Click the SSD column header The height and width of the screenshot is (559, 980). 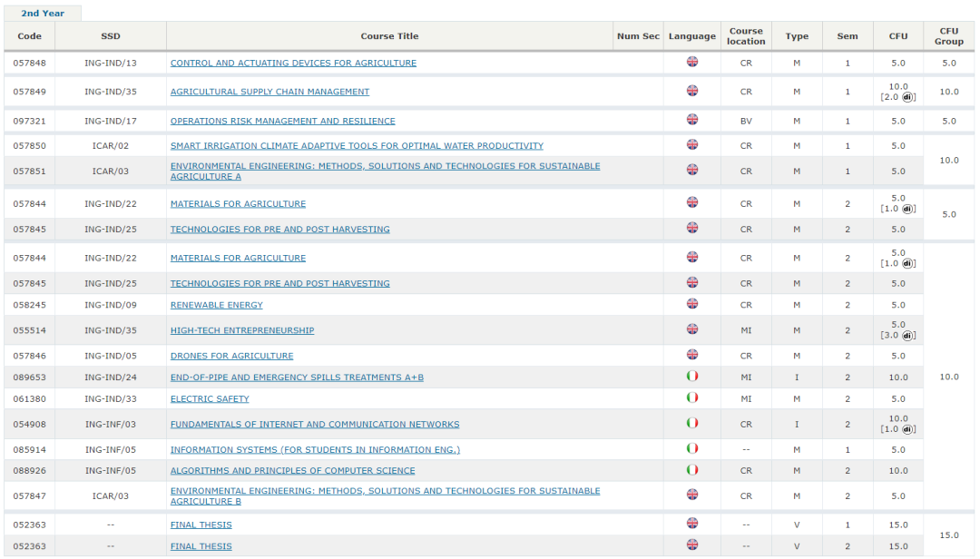[111, 36]
